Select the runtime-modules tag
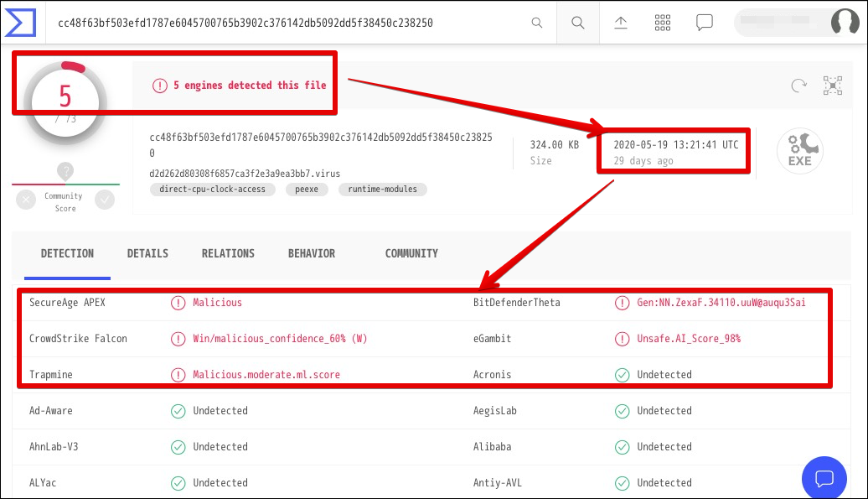 tap(383, 190)
